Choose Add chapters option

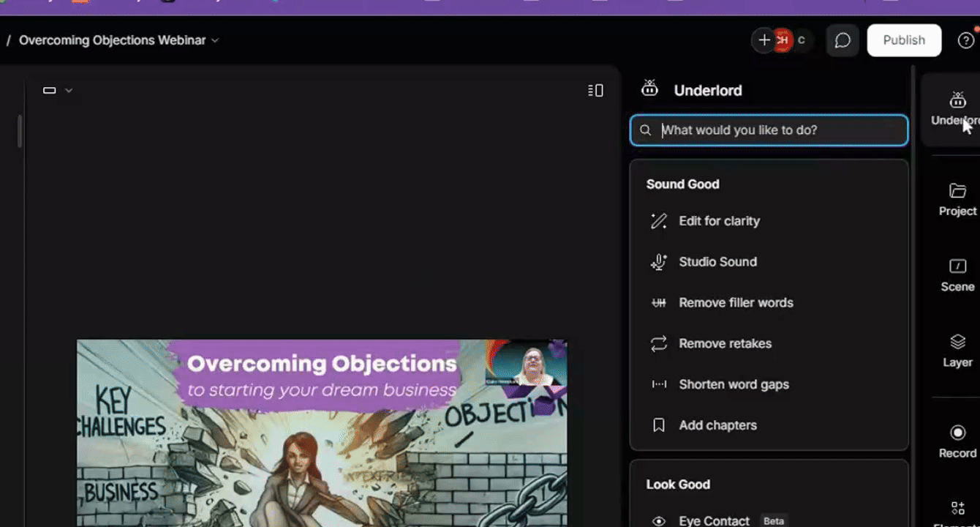coord(717,425)
